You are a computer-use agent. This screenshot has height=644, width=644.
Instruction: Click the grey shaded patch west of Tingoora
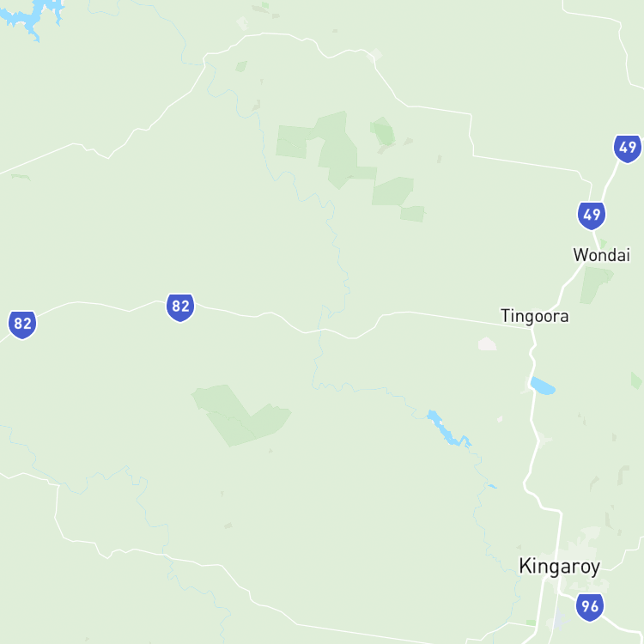487,343
